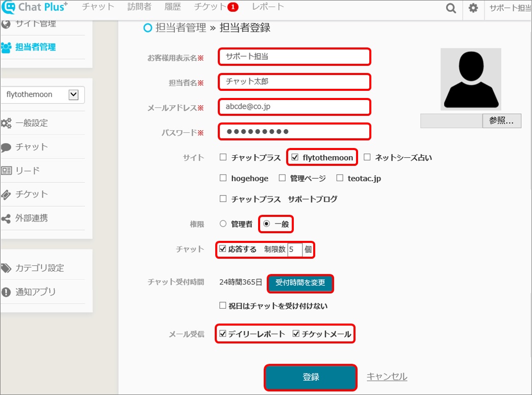This screenshot has height=395, width=532.
Task: Click the 担当者管理 breadcrumb link
Action: point(181,28)
